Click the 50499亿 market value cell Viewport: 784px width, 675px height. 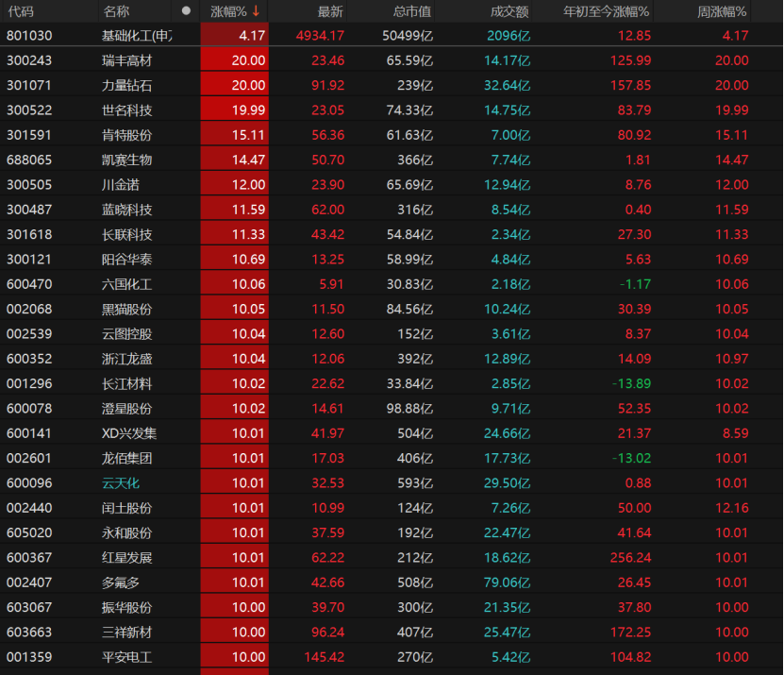coord(408,36)
